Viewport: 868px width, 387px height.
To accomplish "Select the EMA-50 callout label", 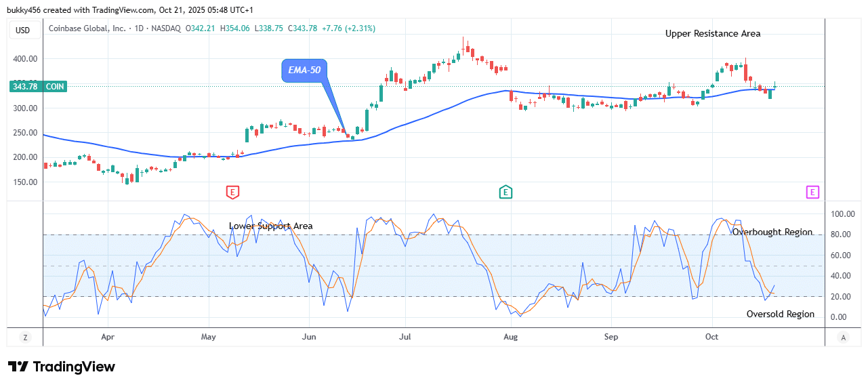I will (303, 70).
